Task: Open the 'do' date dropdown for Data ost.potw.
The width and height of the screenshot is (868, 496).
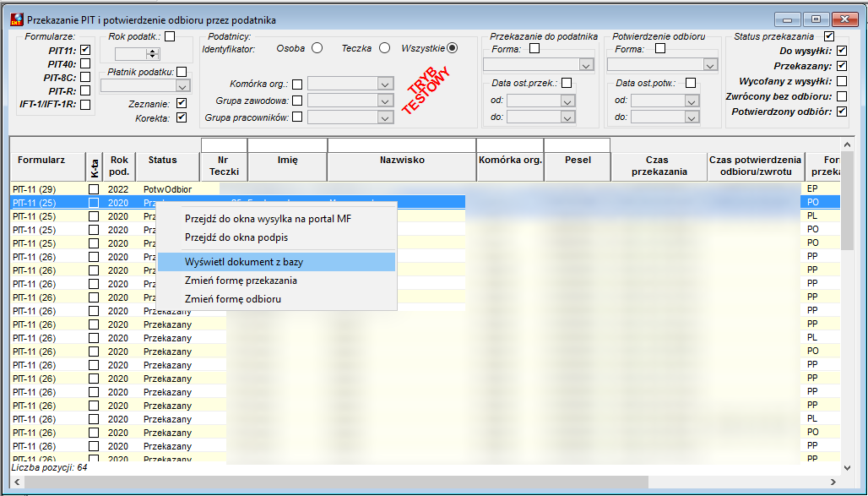Action: 692,117
